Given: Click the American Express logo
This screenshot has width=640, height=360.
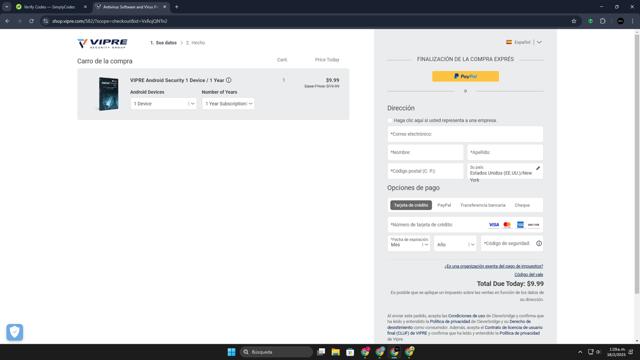Looking at the screenshot, I should 520,224.
